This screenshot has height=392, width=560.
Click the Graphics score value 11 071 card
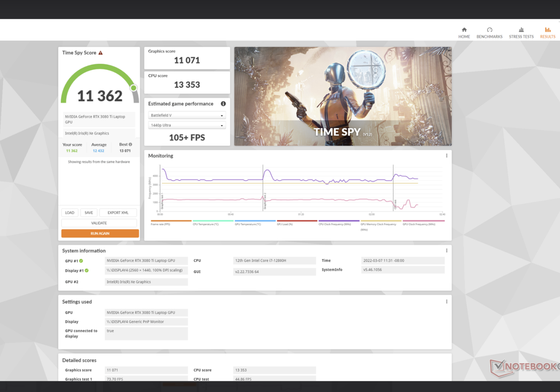[x=187, y=58]
